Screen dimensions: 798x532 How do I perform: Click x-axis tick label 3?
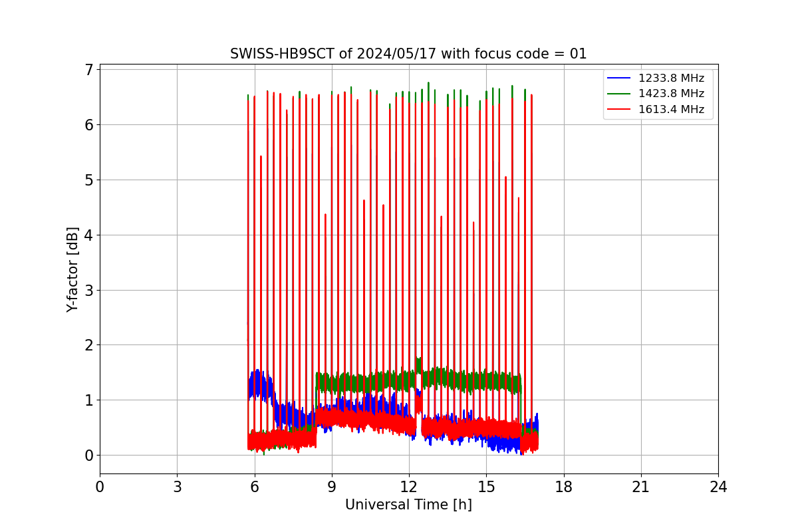pyautogui.click(x=177, y=487)
